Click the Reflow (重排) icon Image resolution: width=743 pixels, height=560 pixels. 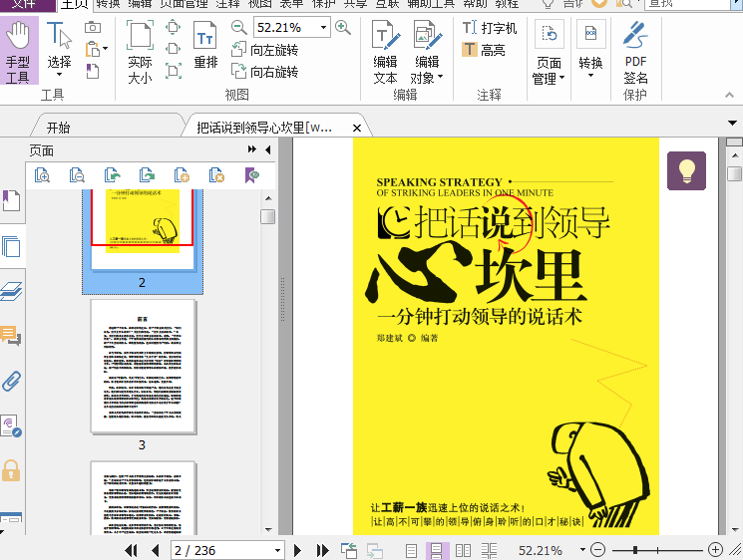pyautogui.click(x=205, y=46)
